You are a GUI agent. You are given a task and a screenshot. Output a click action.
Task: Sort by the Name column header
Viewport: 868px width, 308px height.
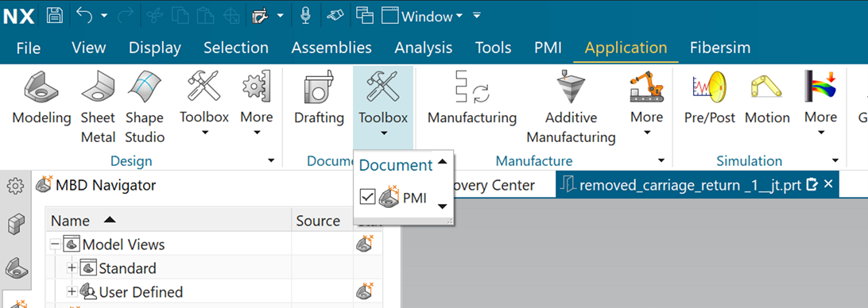pyautogui.click(x=169, y=221)
